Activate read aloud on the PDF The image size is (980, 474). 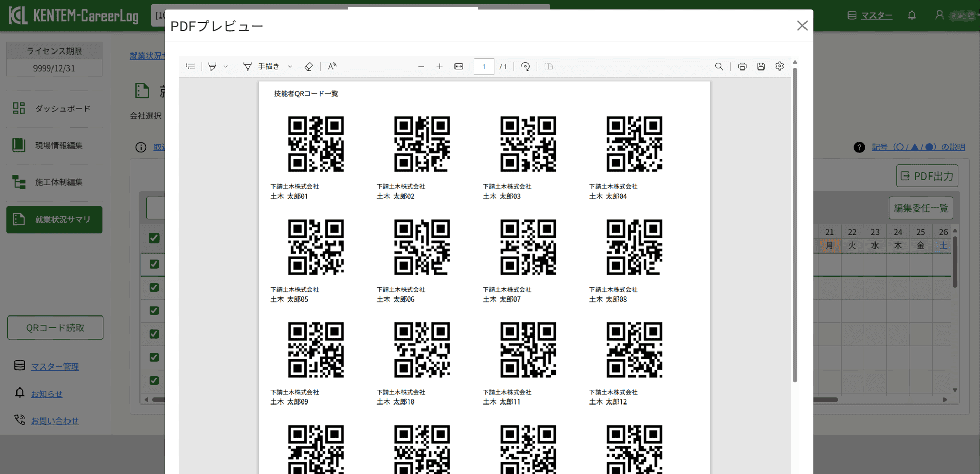[x=331, y=66]
